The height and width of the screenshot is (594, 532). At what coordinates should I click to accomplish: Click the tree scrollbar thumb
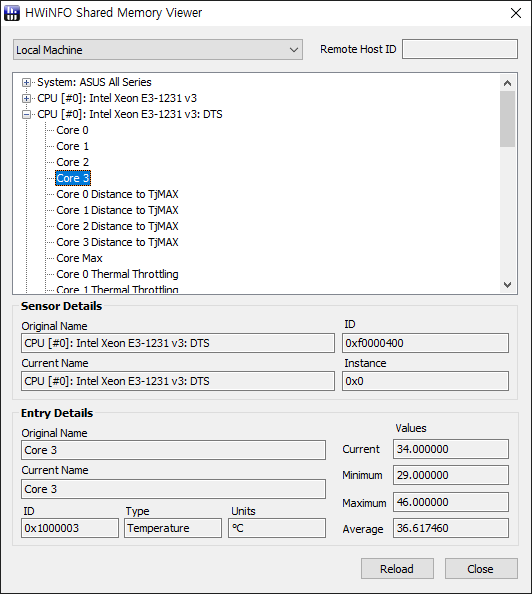pyautogui.click(x=508, y=119)
